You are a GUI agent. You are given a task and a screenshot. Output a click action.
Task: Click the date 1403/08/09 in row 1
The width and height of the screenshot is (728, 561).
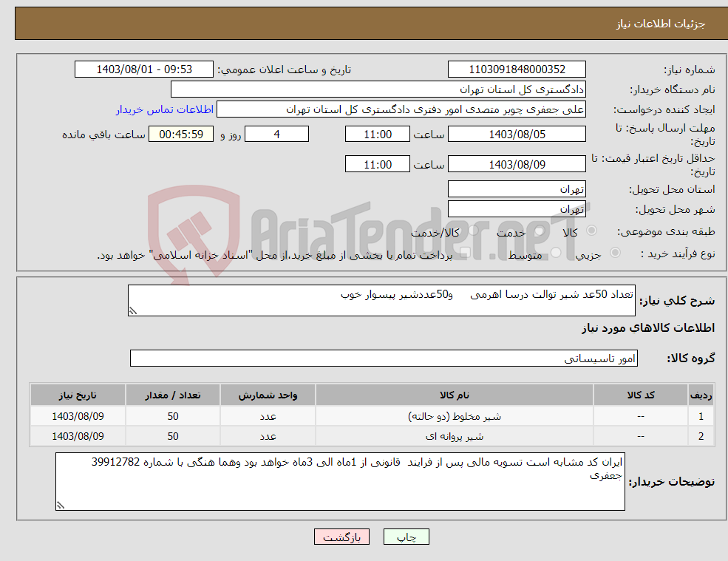(x=78, y=417)
